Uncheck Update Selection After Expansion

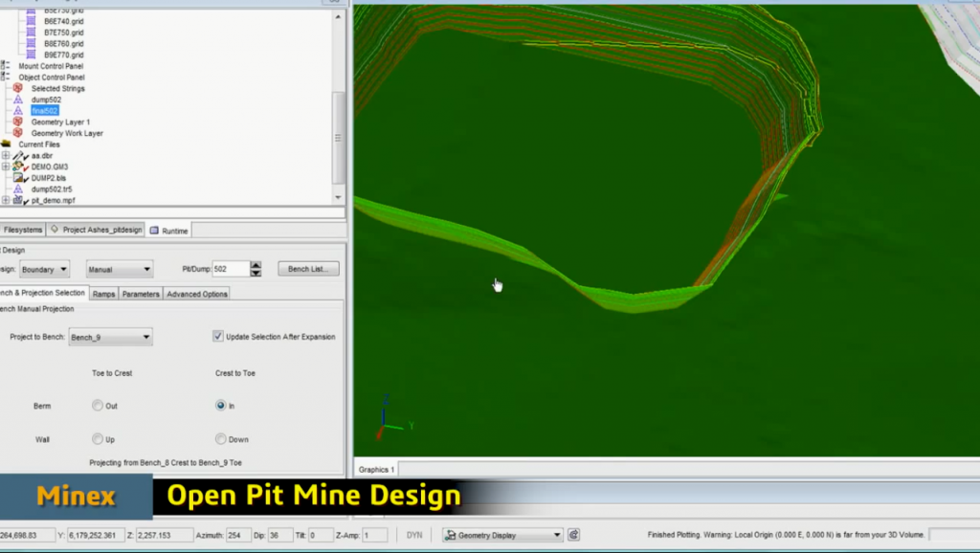click(218, 337)
